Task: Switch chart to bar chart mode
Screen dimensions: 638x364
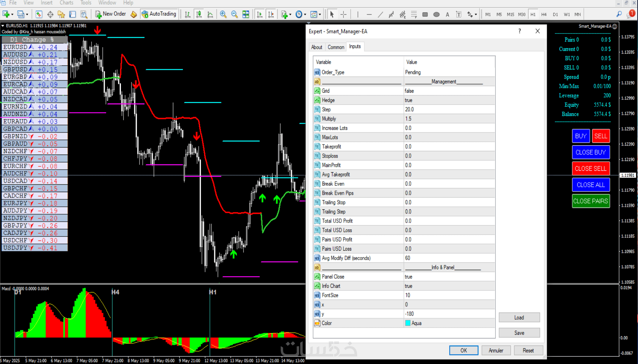Action: 188,14
